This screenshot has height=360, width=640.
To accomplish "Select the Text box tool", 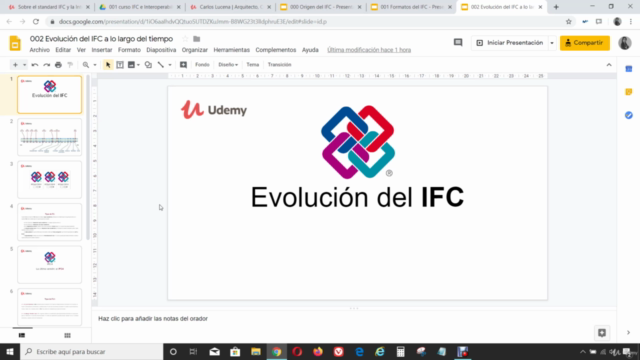I will [x=120, y=64].
